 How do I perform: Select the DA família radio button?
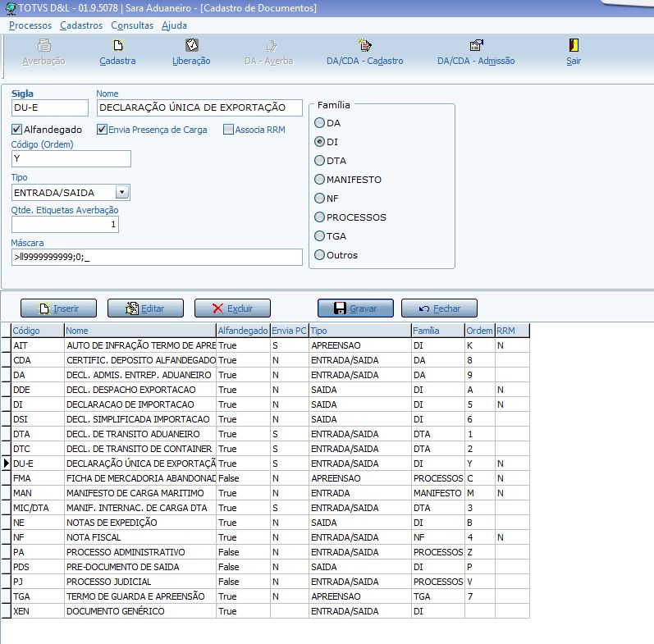pos(319,122)
